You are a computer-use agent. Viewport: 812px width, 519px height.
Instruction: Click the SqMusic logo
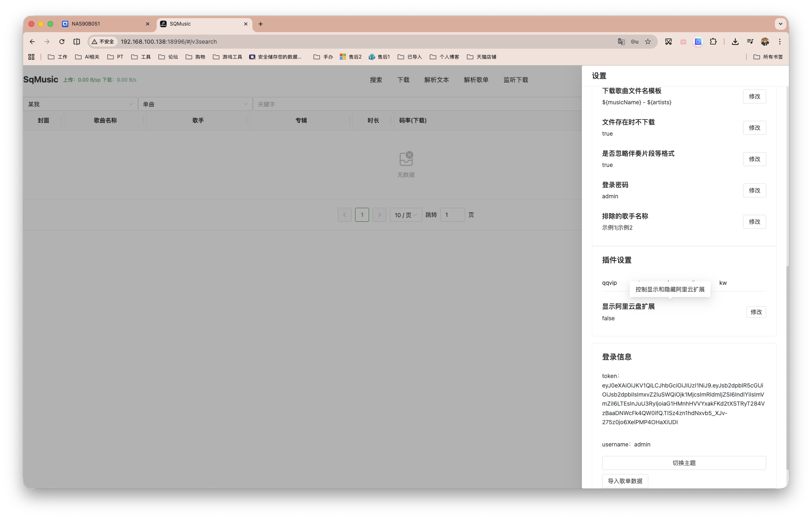pos(40,79)
